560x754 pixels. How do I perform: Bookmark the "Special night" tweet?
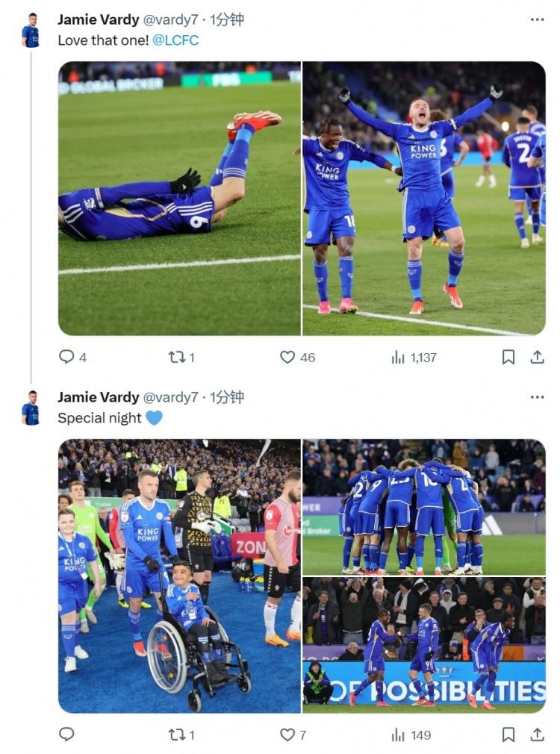click(x=508, y=735)
